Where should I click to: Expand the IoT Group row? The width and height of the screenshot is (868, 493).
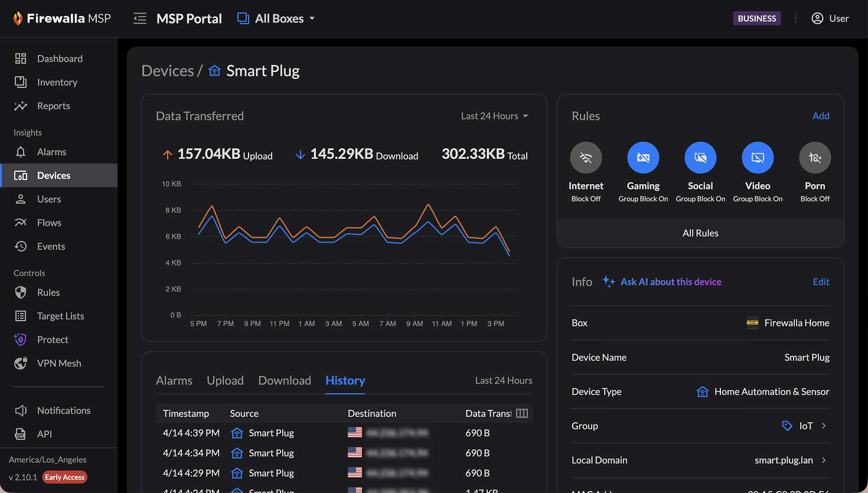[824, 426]
